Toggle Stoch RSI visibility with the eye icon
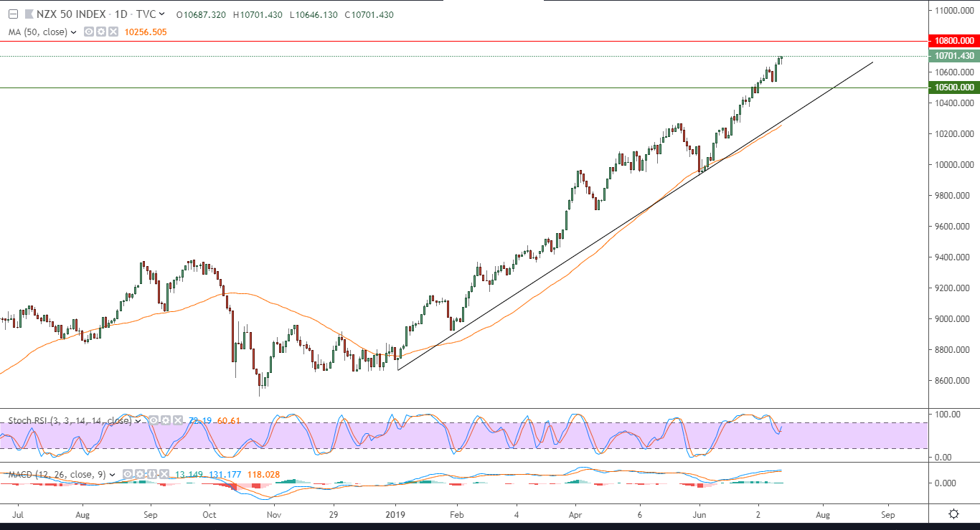The image size is (980, 530). [154, 420]
